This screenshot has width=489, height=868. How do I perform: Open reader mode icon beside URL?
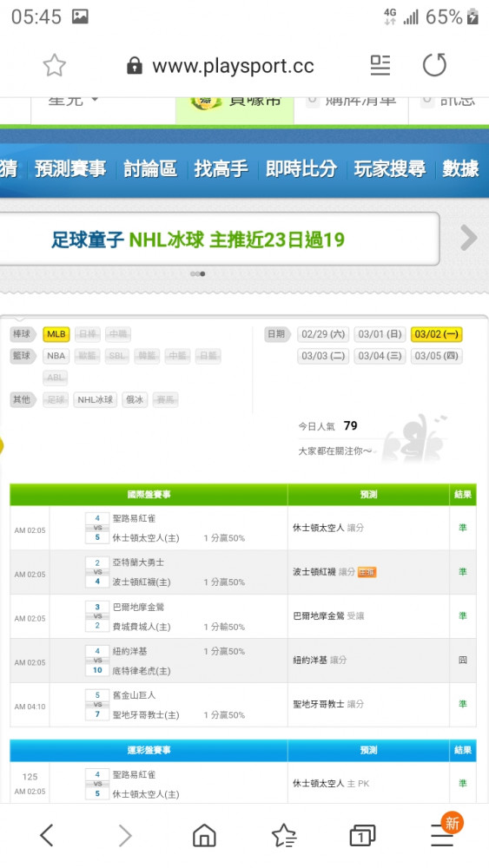[x=380, y=65]
